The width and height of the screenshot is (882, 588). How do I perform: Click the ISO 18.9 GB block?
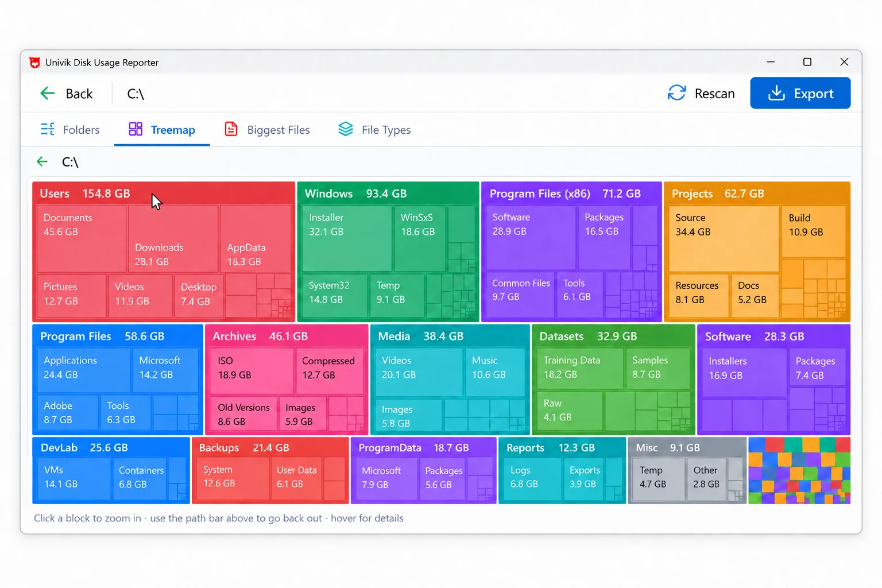[252, 371]
